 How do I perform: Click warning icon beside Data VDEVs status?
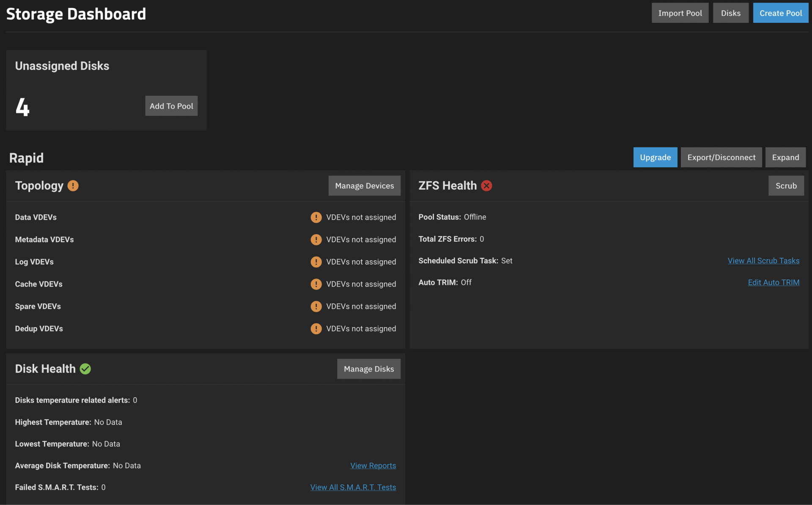(316, 217)
